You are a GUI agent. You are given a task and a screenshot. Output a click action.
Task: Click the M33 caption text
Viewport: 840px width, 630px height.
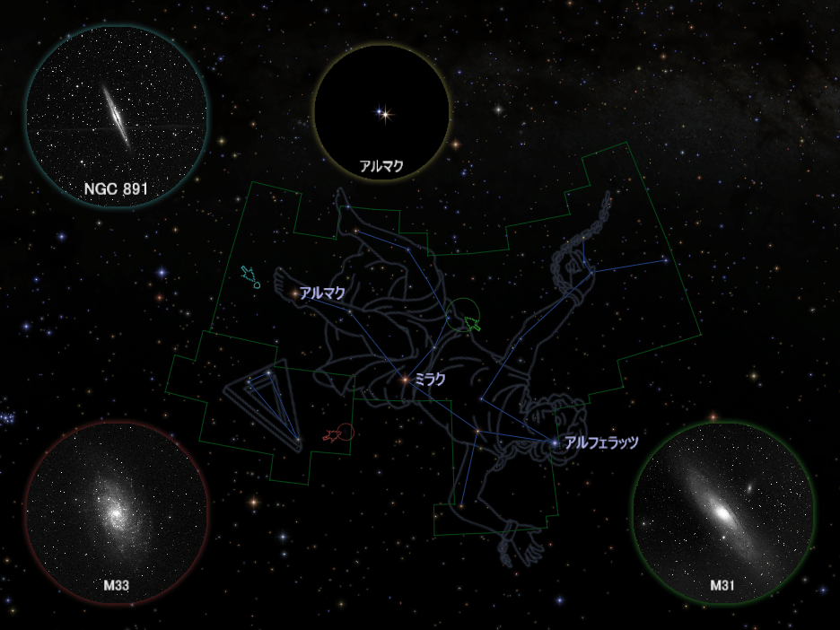click(117, 585)
